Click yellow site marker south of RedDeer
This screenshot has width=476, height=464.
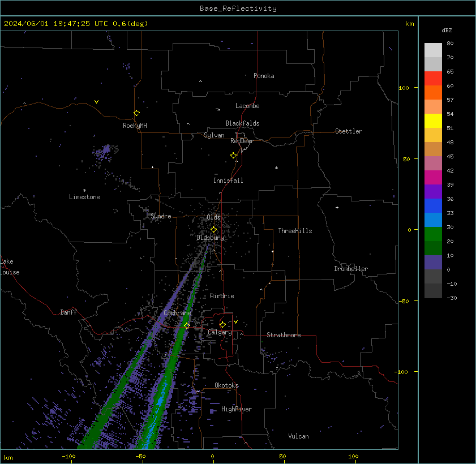coord(233,156)
